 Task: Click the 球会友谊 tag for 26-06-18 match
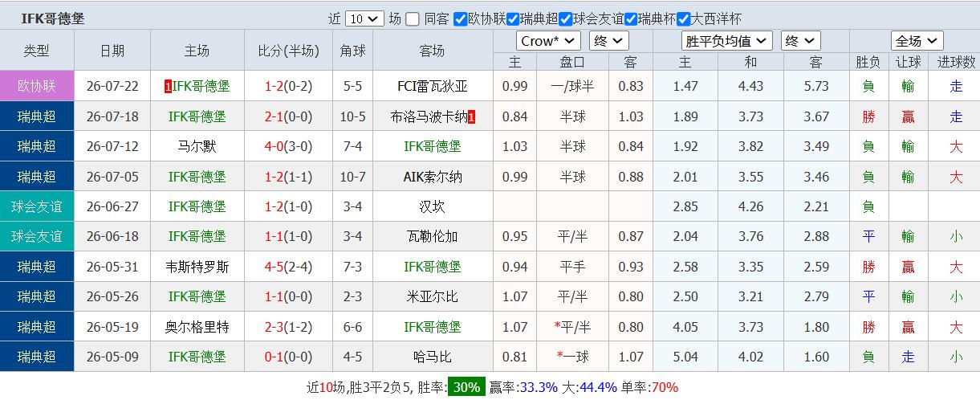[37, 236]
